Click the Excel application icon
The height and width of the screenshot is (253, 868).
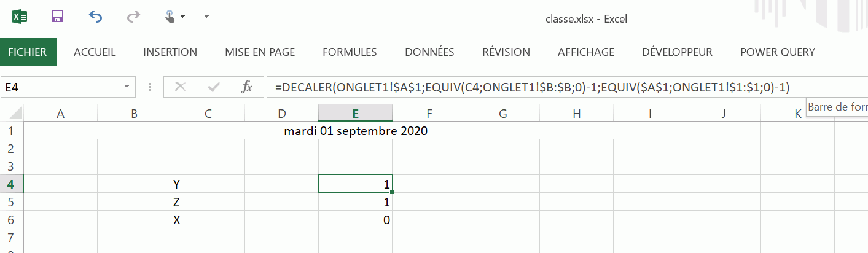click(20, 17)
